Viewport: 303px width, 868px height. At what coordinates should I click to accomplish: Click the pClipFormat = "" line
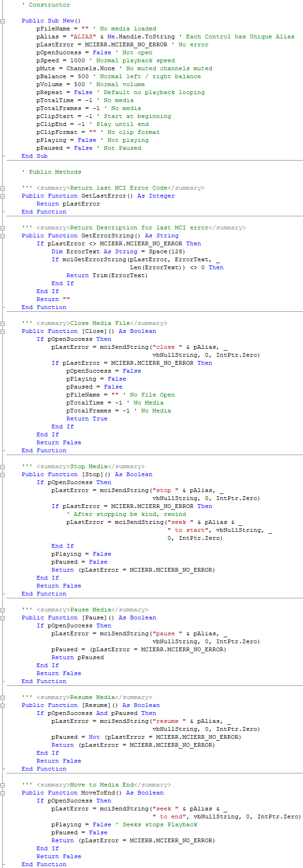[x=98, y=132]
